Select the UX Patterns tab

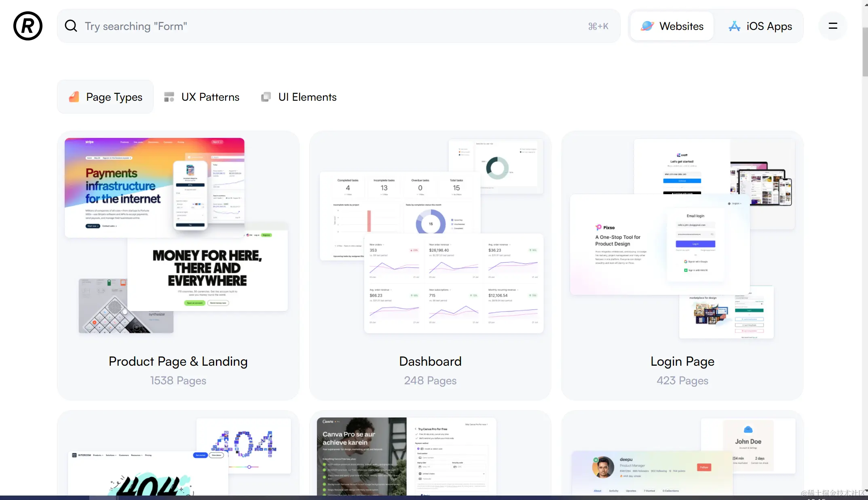[210, 97]
